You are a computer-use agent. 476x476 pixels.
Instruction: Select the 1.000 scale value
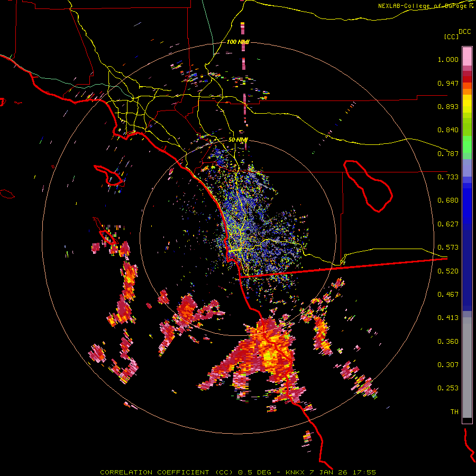click(448, 59)
